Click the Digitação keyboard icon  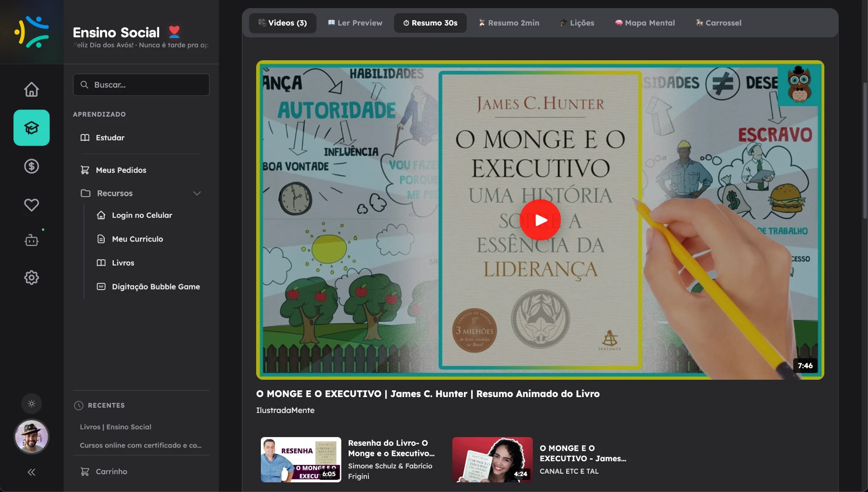coord(101,287)
